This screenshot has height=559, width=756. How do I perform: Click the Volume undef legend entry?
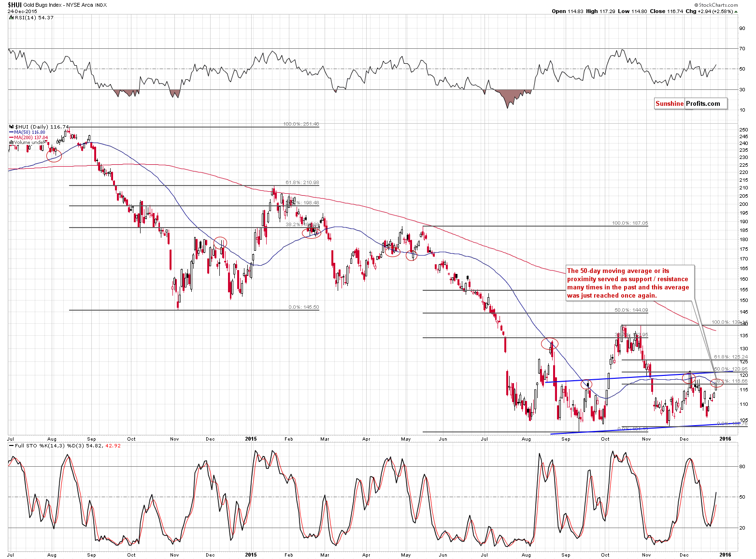(27, 143)
